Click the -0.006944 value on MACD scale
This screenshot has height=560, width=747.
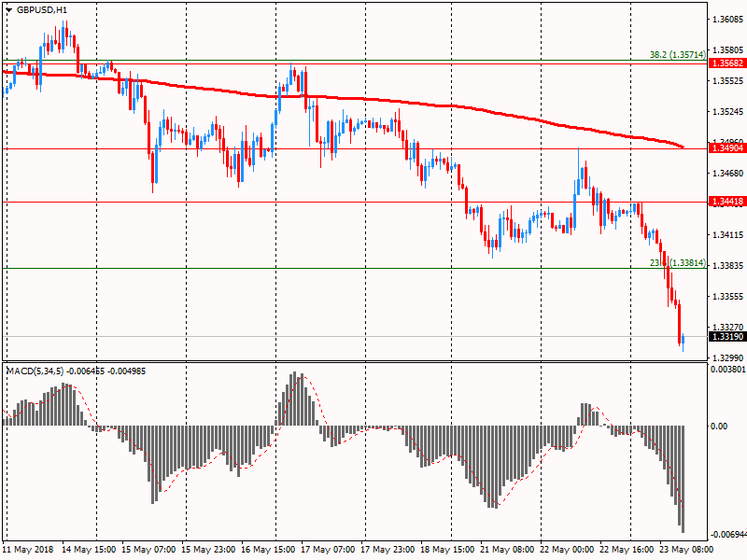[x=726, y=535]
